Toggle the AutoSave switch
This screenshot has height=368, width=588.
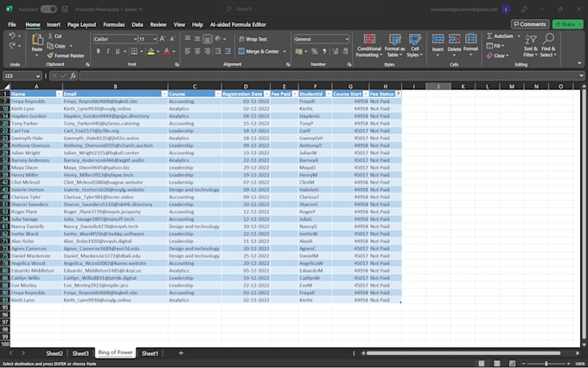(x=48, y=9)
